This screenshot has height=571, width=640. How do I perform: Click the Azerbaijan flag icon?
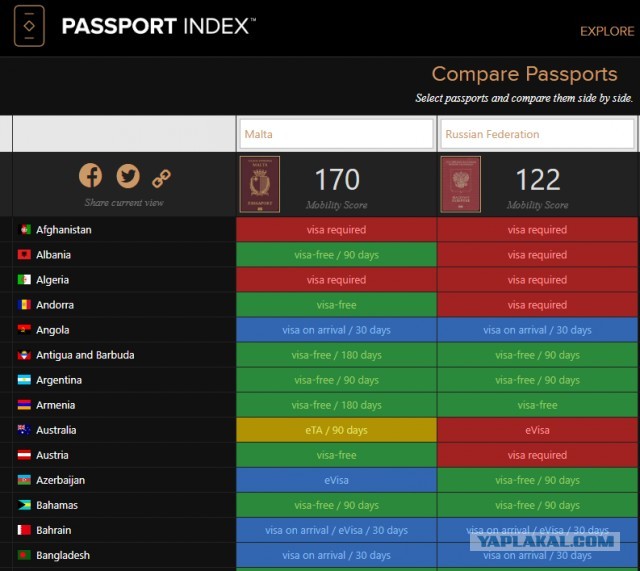pyautogui.click(x=24, y=480)
